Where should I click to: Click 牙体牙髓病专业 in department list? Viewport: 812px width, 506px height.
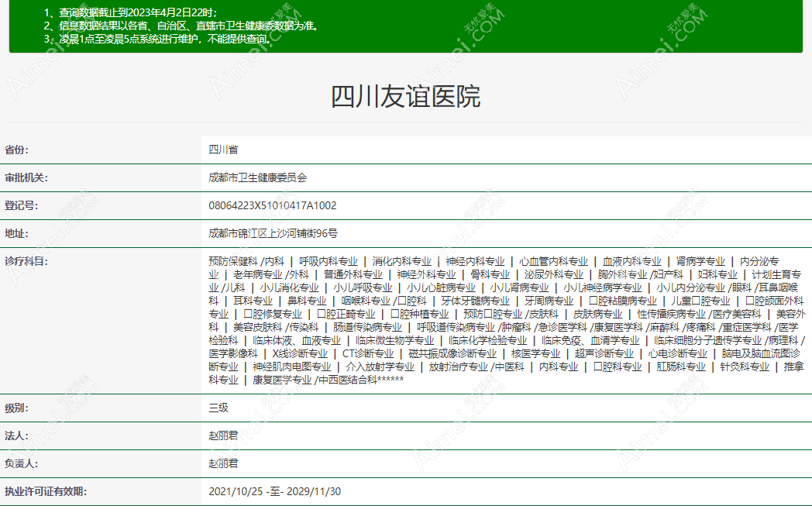[476, 301]
